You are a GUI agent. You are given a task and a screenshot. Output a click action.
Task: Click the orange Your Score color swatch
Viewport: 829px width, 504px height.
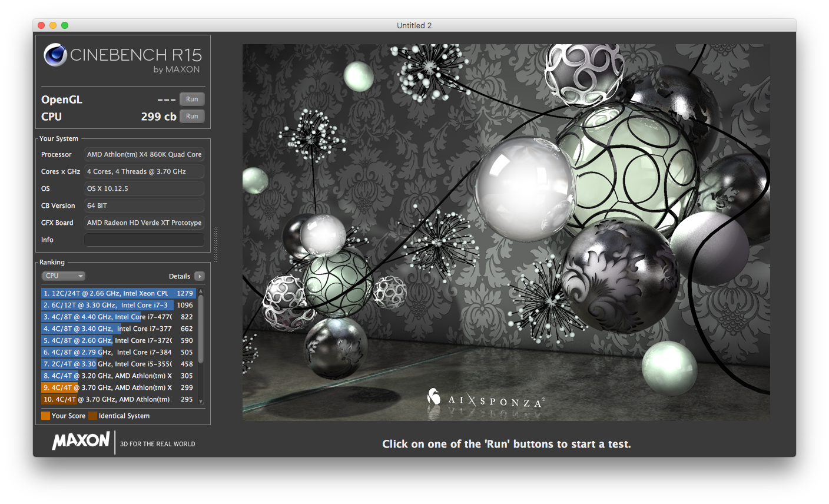pos(45,416)
